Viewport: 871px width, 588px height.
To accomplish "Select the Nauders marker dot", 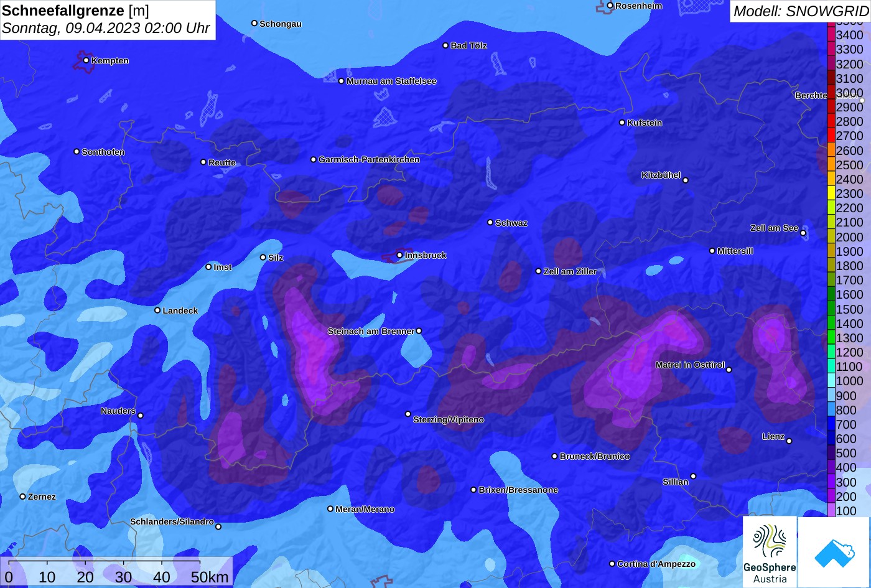I will click(x=141, y=416).
